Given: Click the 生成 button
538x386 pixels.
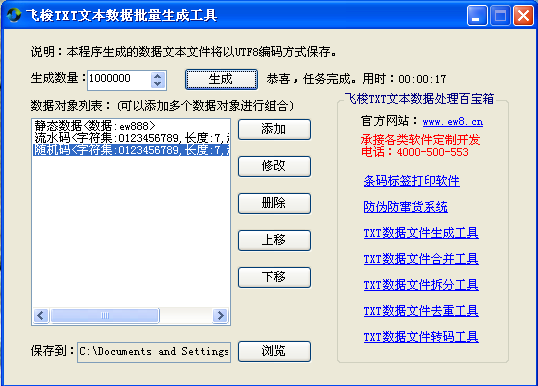Looking at the screenshot, I should coord(221,79).
